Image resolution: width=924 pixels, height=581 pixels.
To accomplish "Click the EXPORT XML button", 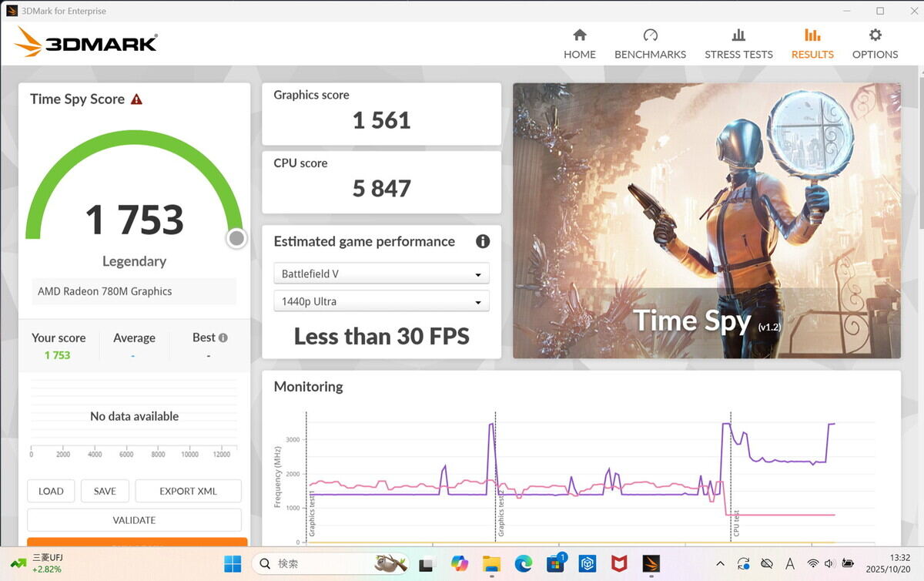I will 188,491.
